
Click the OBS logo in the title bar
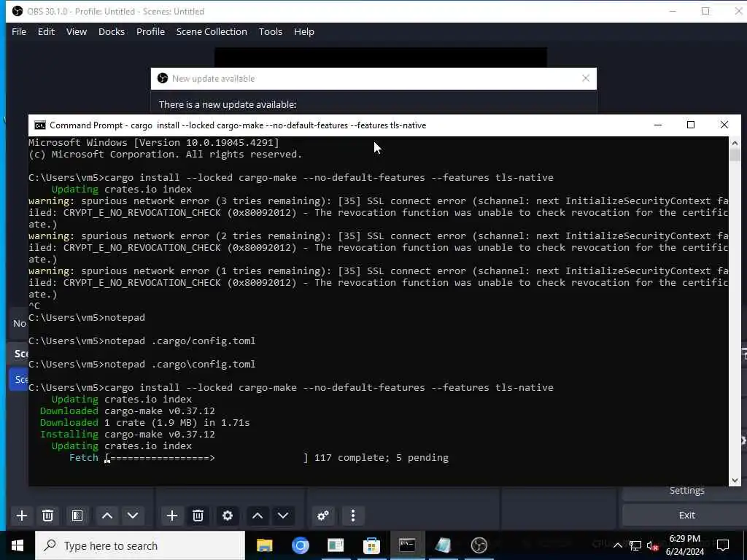[x=18, y=11]
